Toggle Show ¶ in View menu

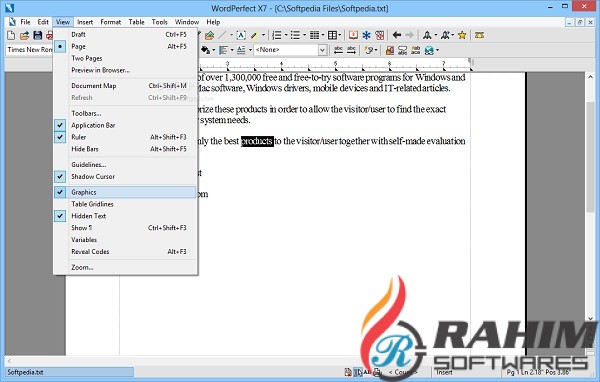tap(125, 228)
